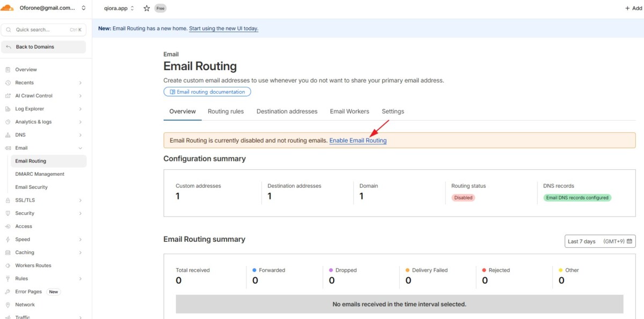Click the Error Pages icon

point(8,292)
